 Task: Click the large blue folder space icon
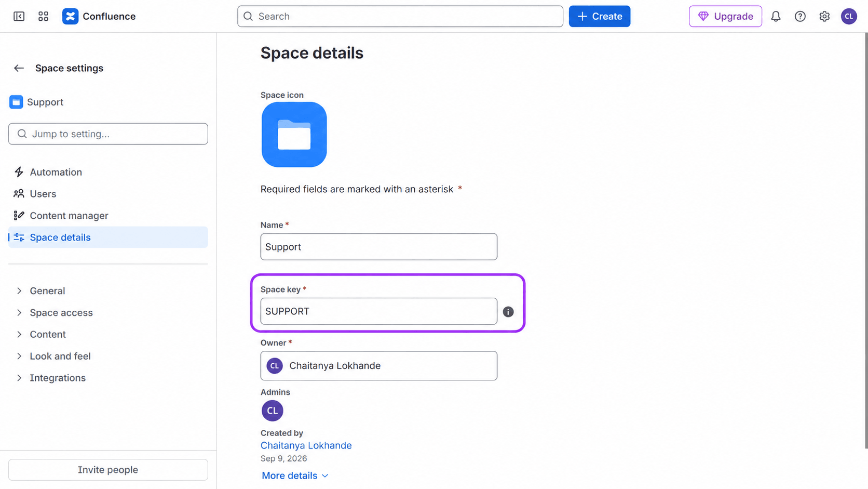point(294,135)
